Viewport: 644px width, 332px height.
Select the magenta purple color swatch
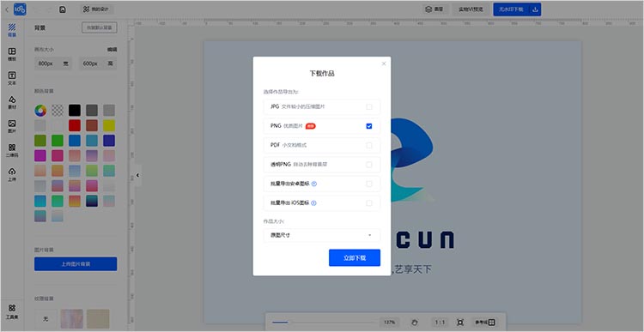pyautogui.click(x=40, y=156)
